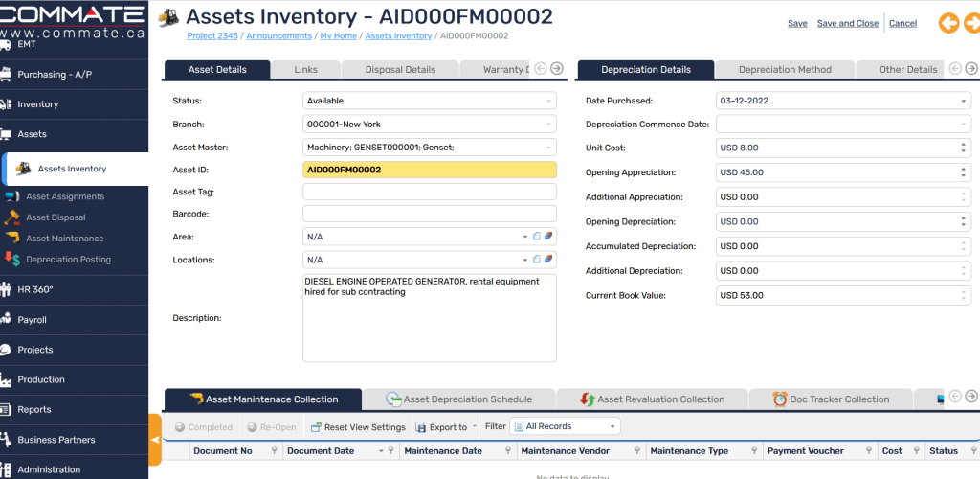Expand the Locations dropdown arrow
Image resolution: width=980 pixels, height=479 pixels.
point(525,260)
